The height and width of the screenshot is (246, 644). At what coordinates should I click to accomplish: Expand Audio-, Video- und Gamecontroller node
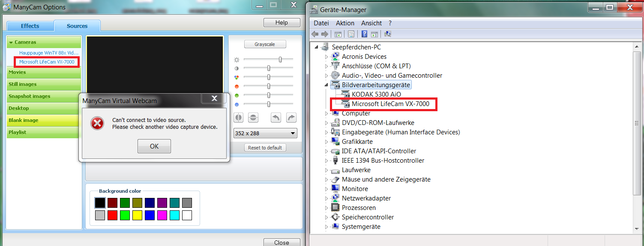[x=326, y=76]
